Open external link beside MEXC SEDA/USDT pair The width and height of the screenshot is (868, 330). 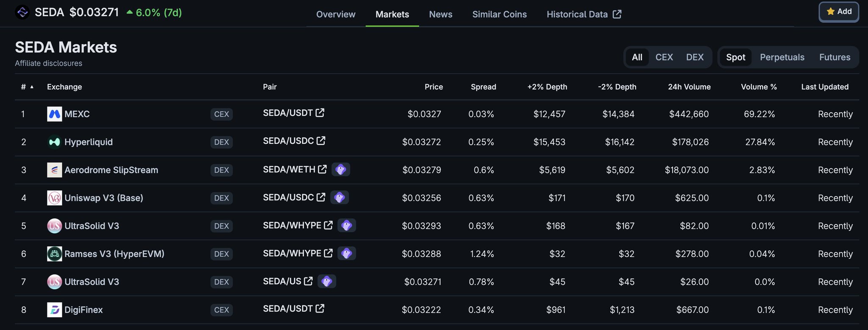320,113
